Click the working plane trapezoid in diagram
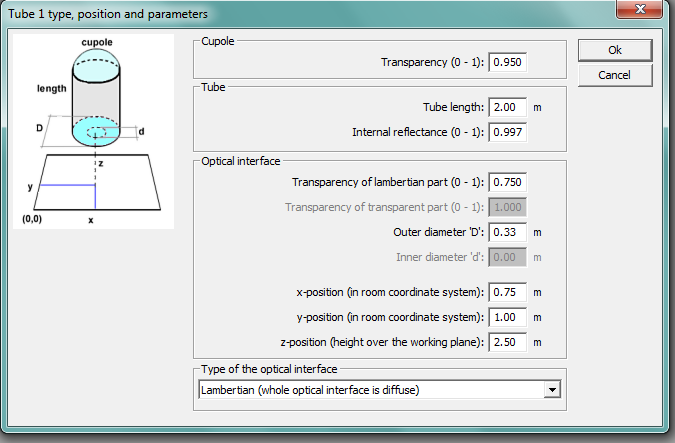Screen dimensions: 675x443 coord(97,183)
